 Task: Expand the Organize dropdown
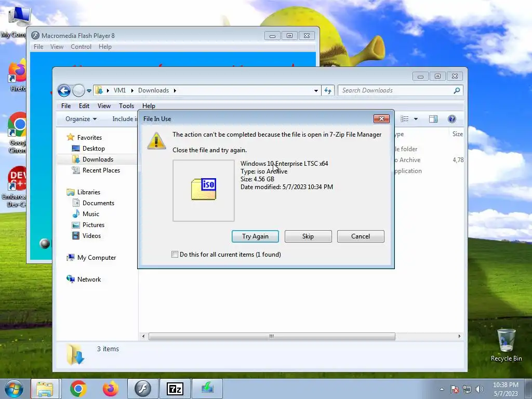pyautogui.click(x=81, y=119)
